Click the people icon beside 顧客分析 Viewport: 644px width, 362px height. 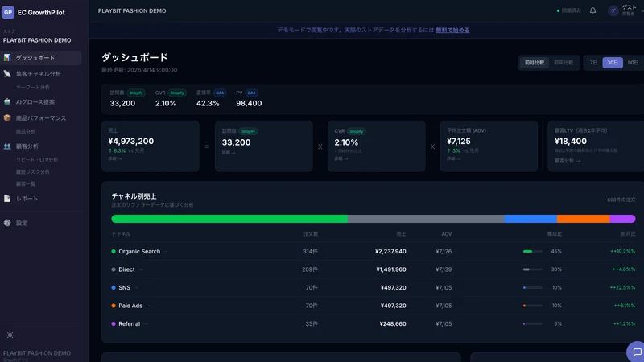[x=7, y=146]
